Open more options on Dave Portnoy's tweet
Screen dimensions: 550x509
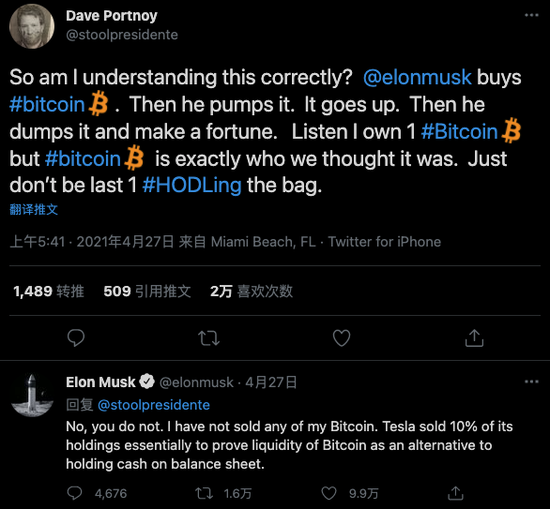[x=531, y=15]
